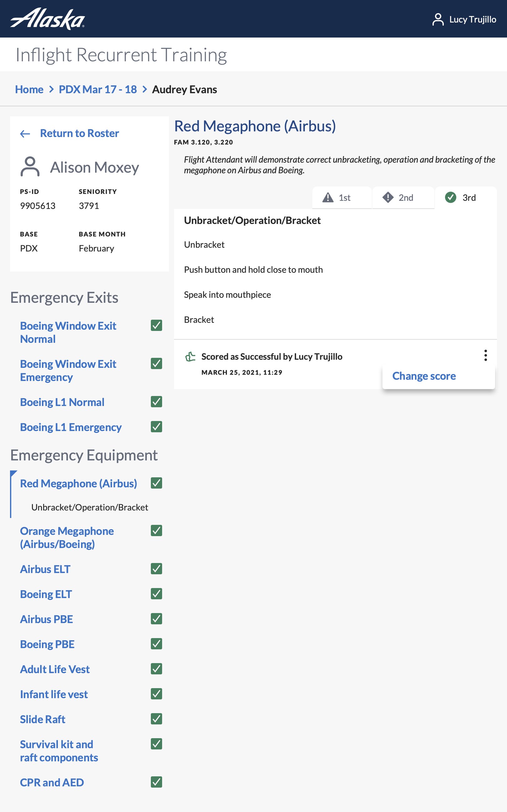Select Unbracket/Operation/Bracket sub-item in sidebar
This screenshot has width=507, height=812.
90,507
